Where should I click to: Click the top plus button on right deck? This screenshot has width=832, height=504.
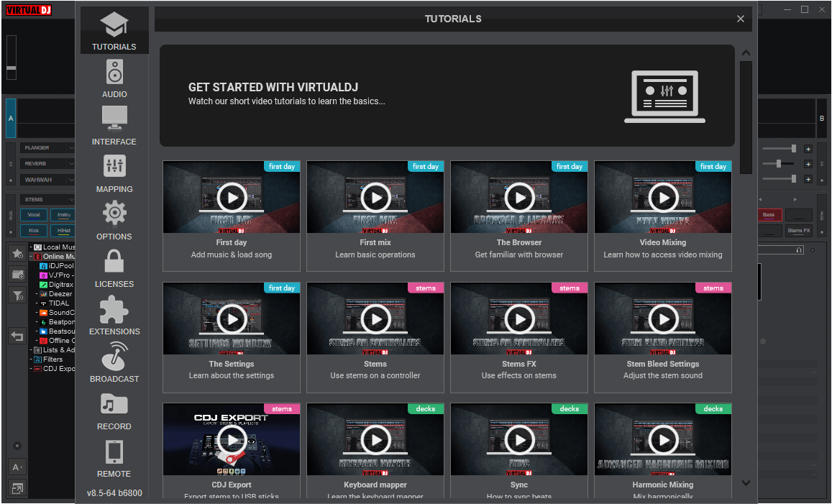click(808, 149)
